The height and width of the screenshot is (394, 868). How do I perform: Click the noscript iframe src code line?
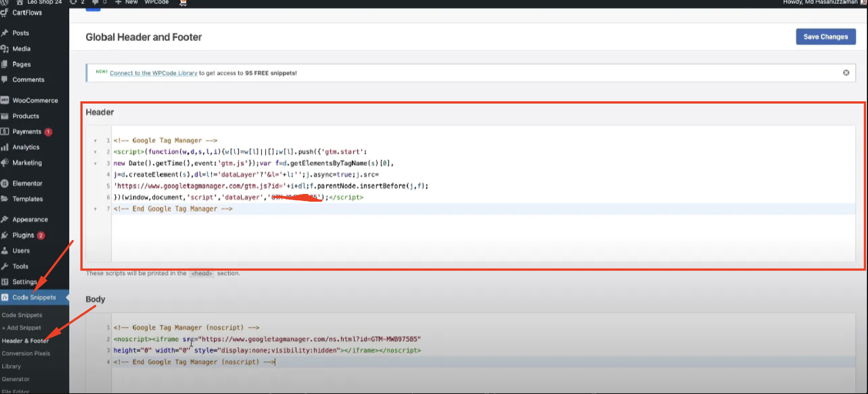pos(267,339)
